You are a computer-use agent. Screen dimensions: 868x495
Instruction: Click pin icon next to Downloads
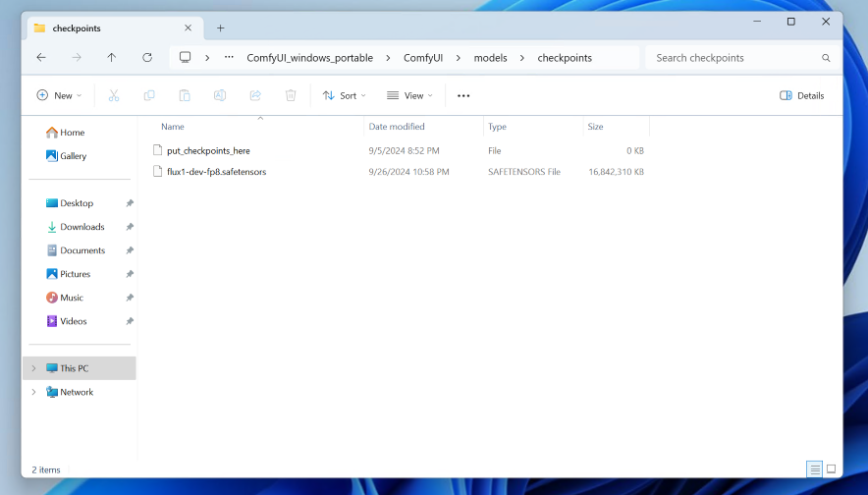[130, 227]
